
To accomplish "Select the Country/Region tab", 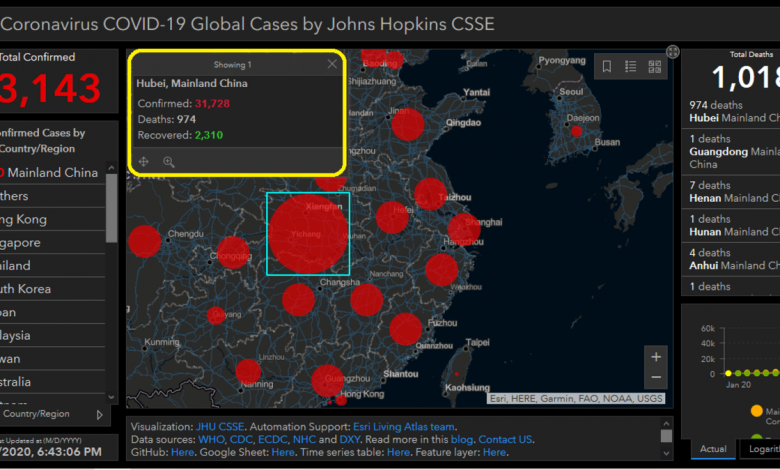I will coord(36,414).
